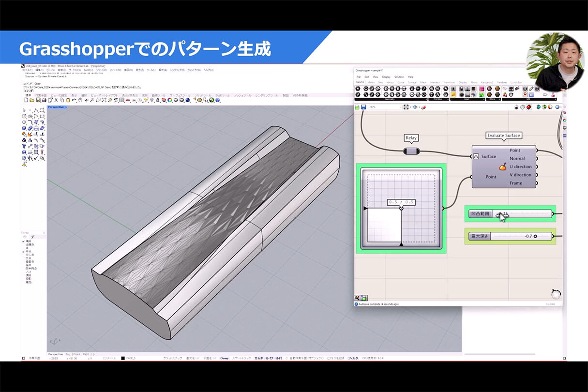Click the red sketch pencil icon in Grasshopper
Viewport: 588px width, 392px height.
pos(423,107)
